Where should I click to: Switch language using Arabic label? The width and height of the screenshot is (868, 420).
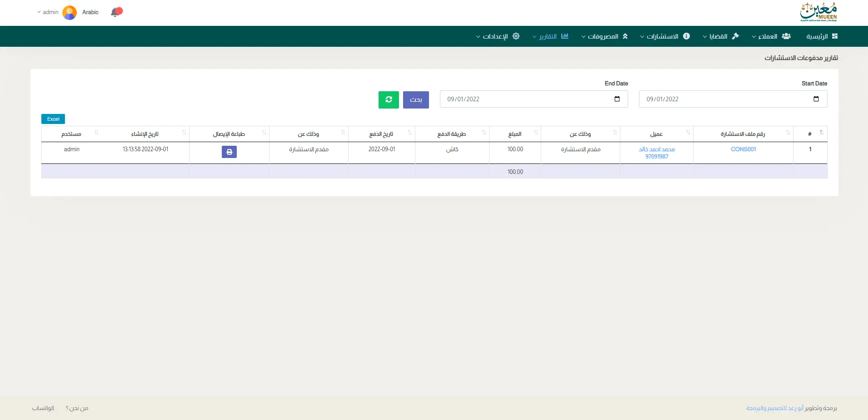coord(90,12)
